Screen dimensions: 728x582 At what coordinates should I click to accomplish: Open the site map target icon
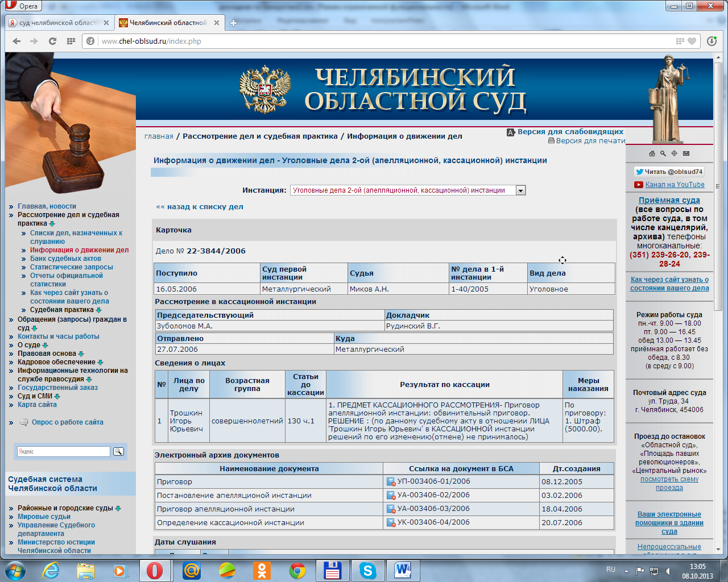(x=675, y=153)
